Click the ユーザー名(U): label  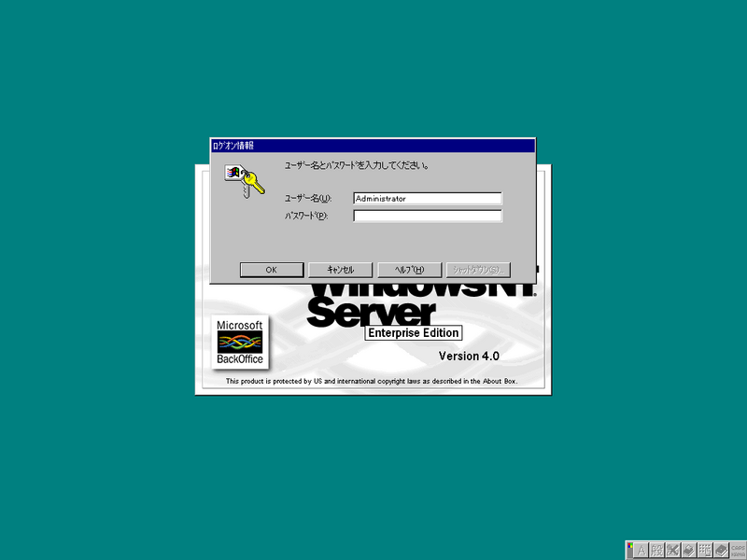(x=308, y=198)
